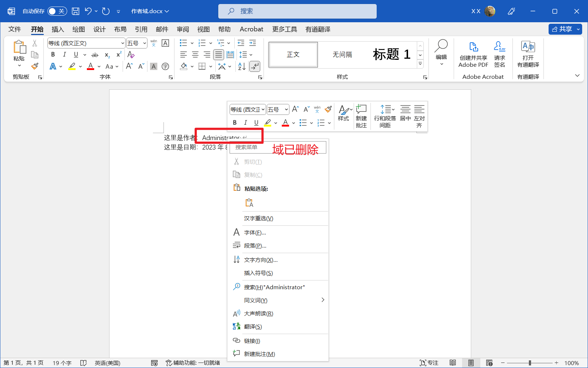Viewport: 588px width, 368px height.
Task: Switch to the Acrobat ribbon tab
Action: click(251, 29)
